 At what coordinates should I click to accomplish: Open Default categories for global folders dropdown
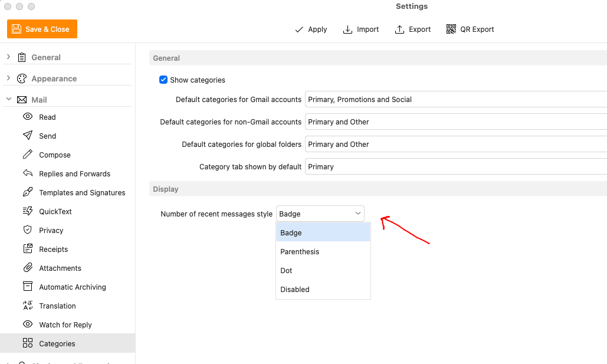pos(455,145)
